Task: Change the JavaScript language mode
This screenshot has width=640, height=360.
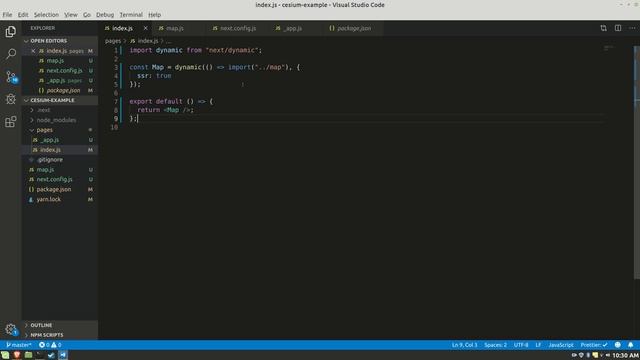Action: [x=561, y=345]
